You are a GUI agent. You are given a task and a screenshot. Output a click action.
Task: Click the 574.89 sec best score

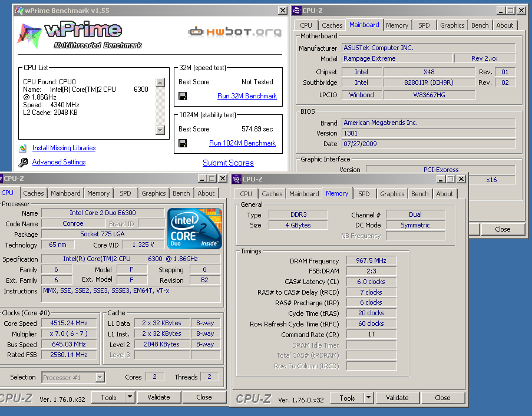257,129
